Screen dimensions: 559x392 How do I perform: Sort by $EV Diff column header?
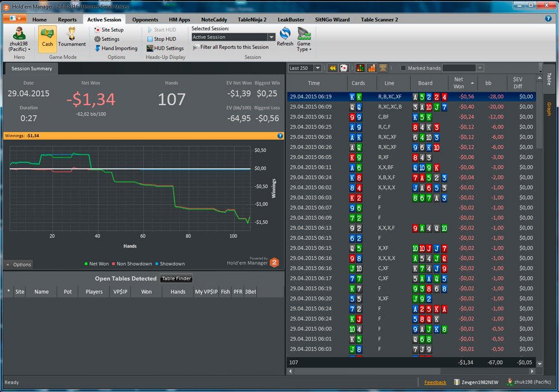[521, 83]
